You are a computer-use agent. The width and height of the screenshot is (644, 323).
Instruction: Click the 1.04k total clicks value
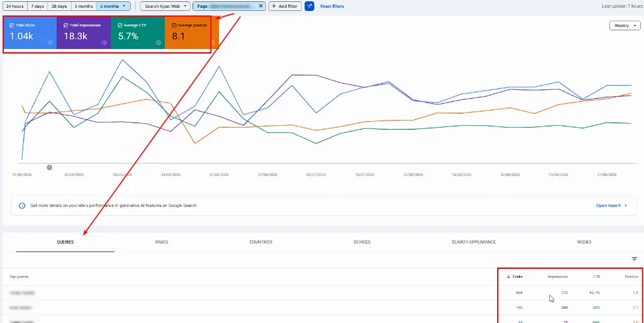click(x=21, y=36)
